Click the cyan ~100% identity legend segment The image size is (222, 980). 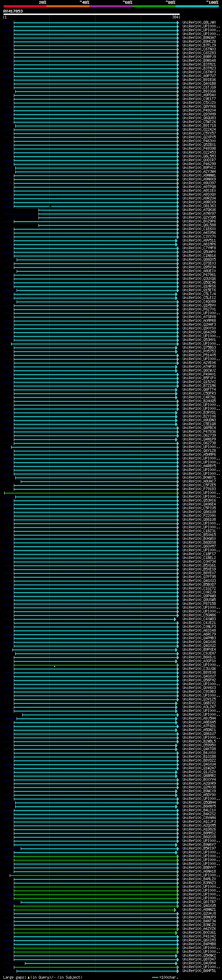point(197,6)
